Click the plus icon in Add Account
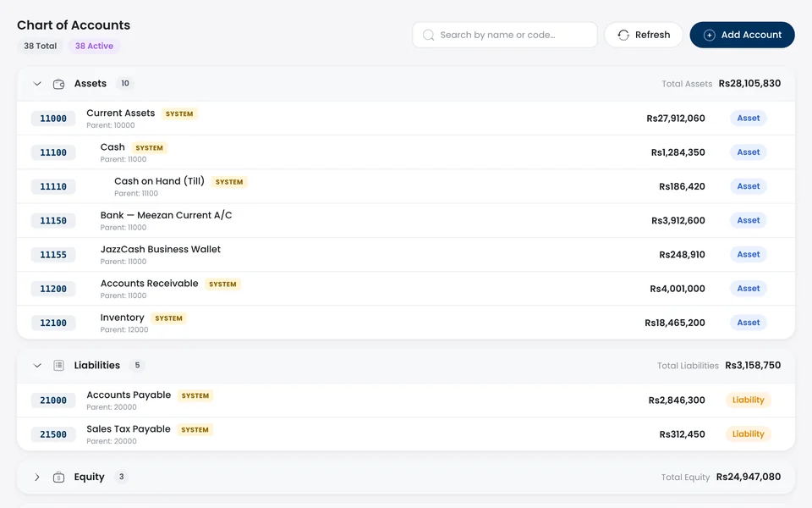 pyautogui.click(x=710, y=35)
